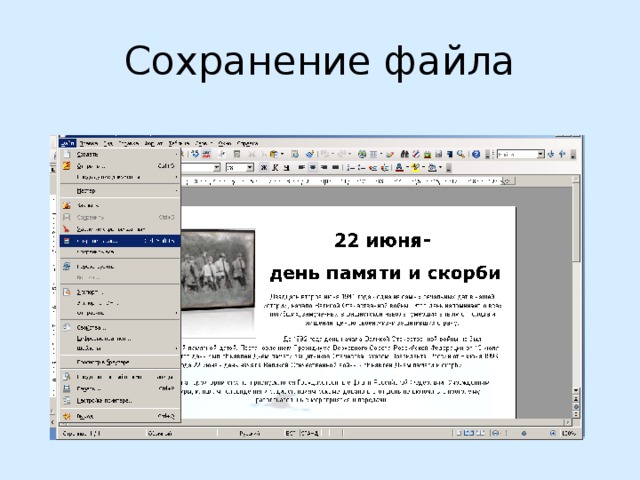The height and width of the screenshot is (480, 640).
Task: Choose Свойства… entry in File menu
Action: click(120, 328)
